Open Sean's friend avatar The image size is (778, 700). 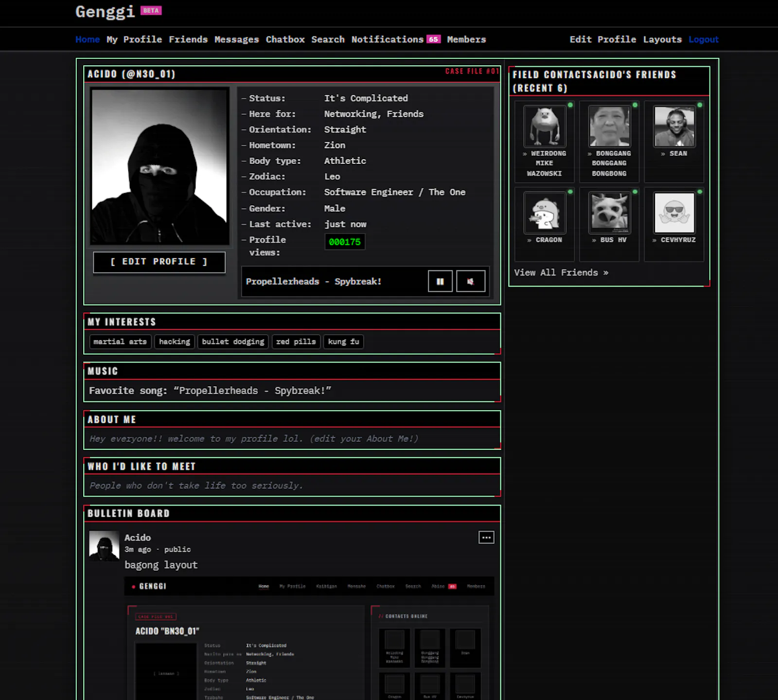tap(674, 126)
